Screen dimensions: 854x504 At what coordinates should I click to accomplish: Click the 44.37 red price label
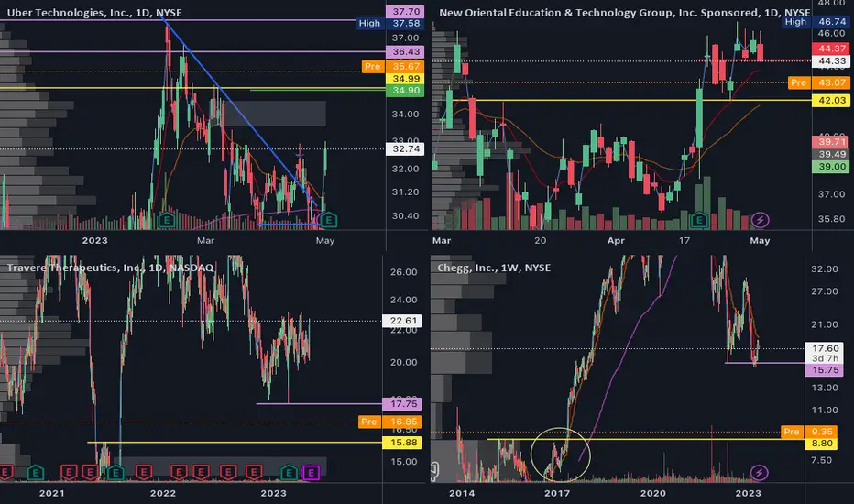pyautogui.click(x=831, y=49)
